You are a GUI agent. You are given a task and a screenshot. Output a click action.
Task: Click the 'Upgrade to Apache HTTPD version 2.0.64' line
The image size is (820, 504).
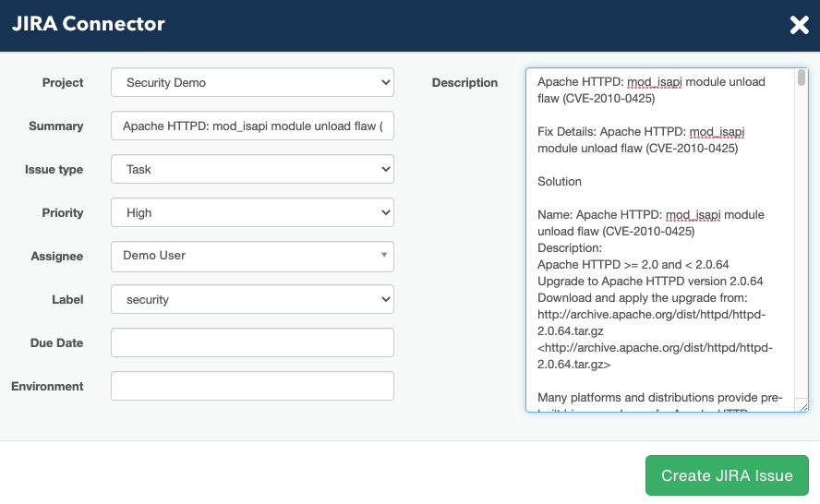(x=650, y=282)
